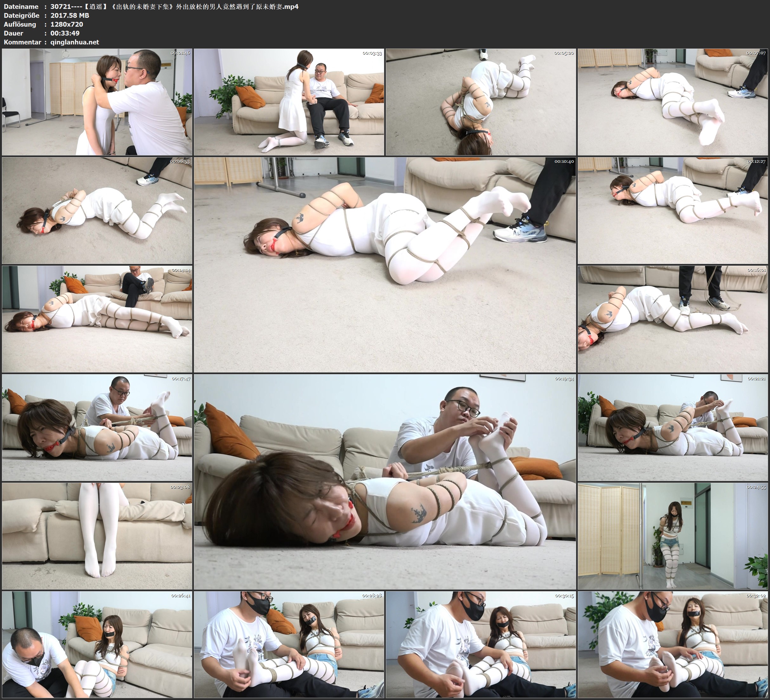
Task: Click the final frame at 00:32:02
Action: pos(673,644)
